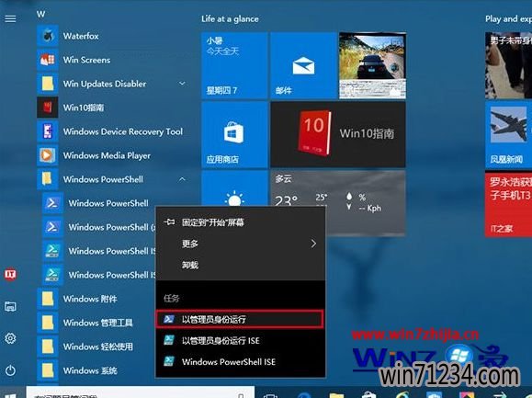Click the Windows Media Player label
532x398 pixels.
pyautogui.click(x=107, y=155)
